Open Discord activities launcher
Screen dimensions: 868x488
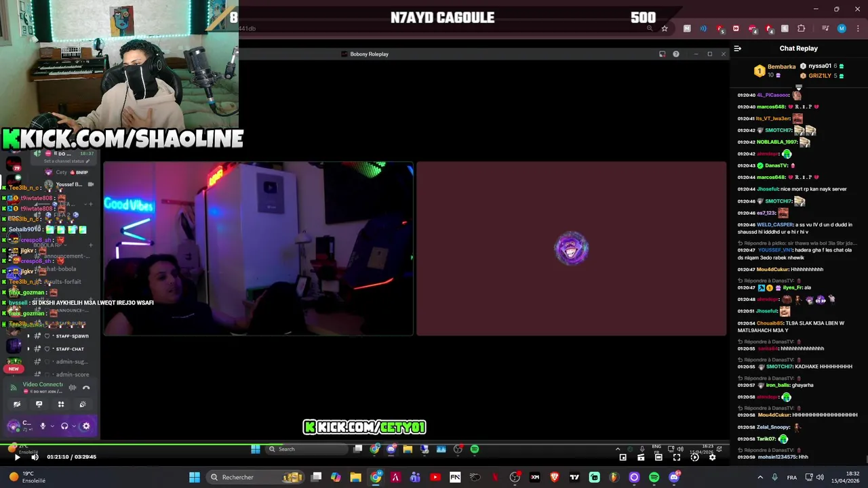pyautogui.click(x=61, y=404)
